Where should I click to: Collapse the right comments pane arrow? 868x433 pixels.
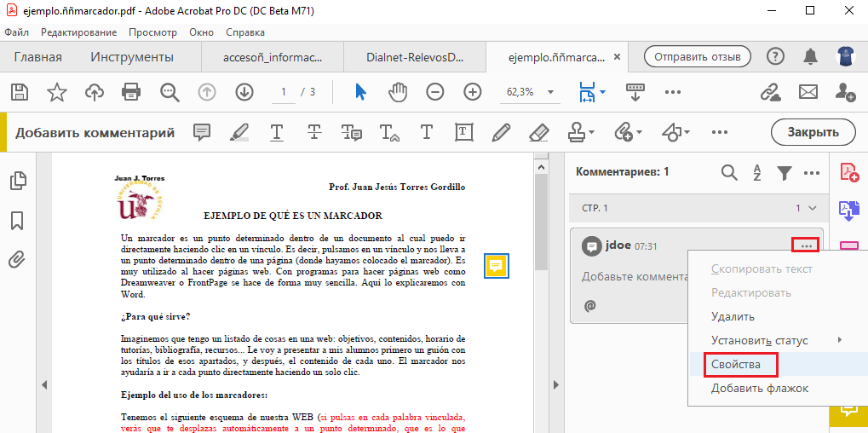point(556,384)
